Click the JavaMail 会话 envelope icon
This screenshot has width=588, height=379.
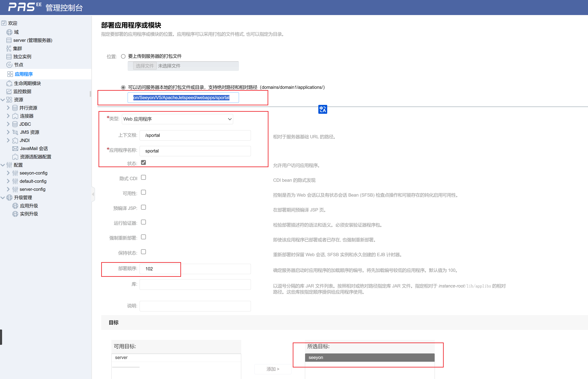point(15,148)
